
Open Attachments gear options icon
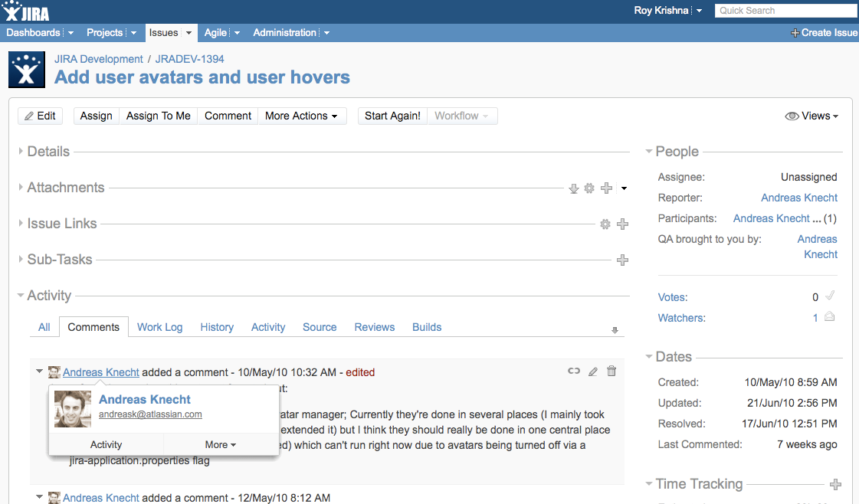589,188
